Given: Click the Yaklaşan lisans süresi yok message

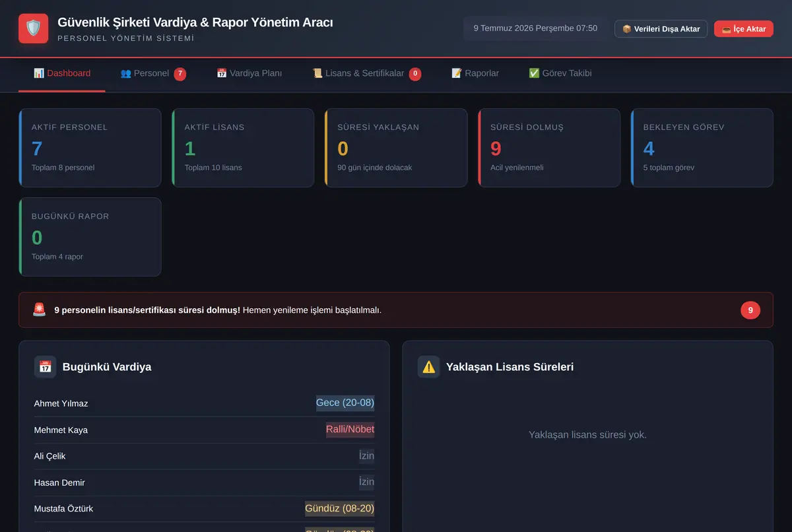Looking at the screenshot, I should click(x=587, y=435).
